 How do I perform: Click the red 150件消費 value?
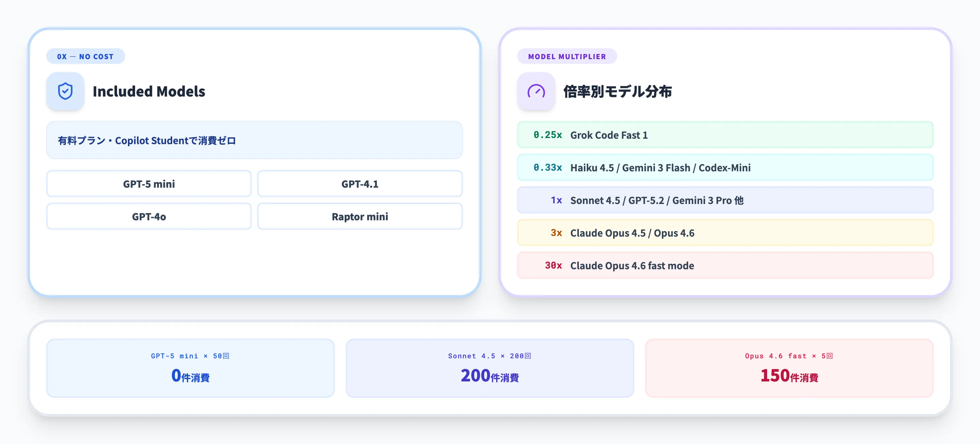789,376
